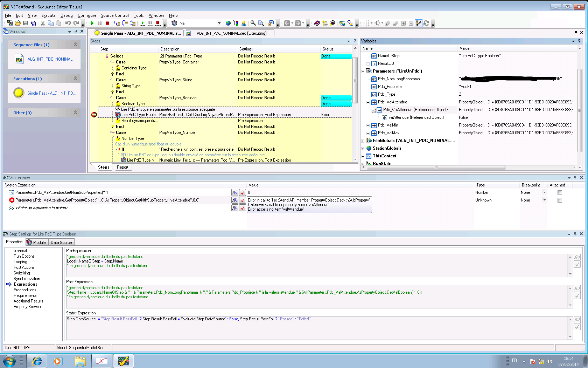Select Property Browser in properties list
Viewport: 588px width, 368px height.
28,307
